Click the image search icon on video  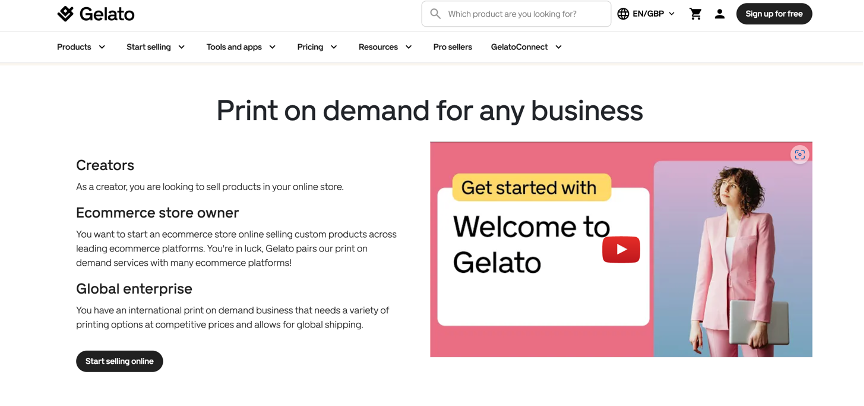coord(798,154)
